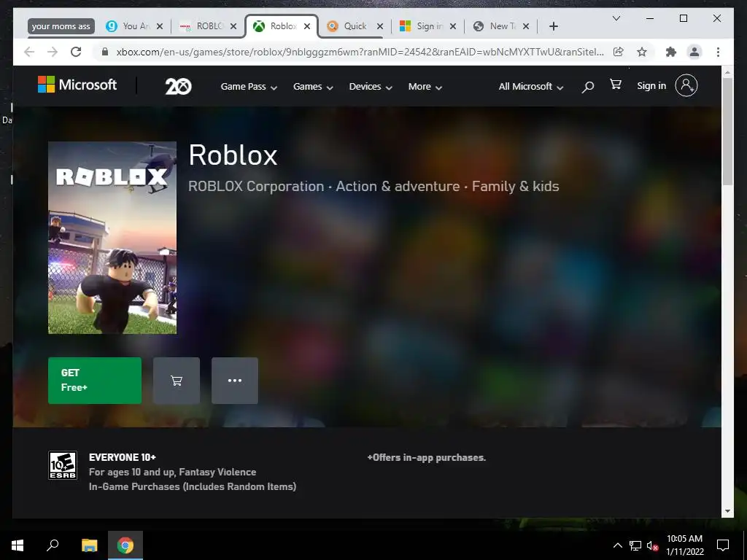This screenshot has width=747, height=560.
Task: Open the Chrome extensions puzzle icon
Action: pyautogui.click(x=671, y=52)
